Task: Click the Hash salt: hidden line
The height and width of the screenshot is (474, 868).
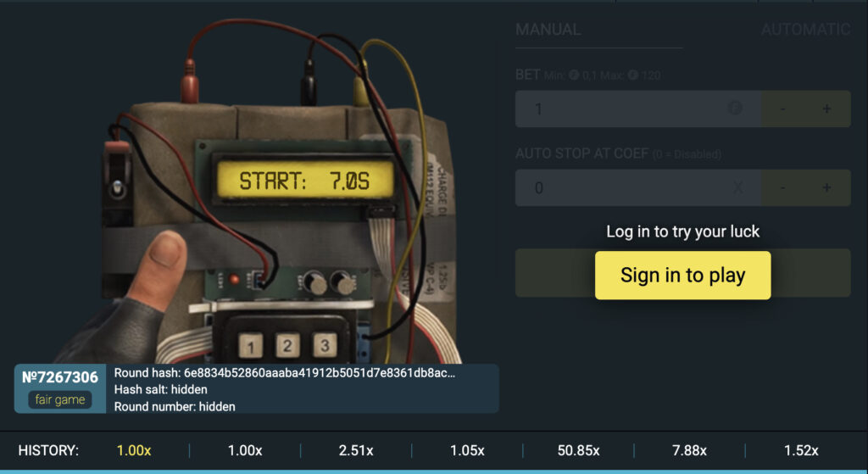Action: click(x=160, y=389)
